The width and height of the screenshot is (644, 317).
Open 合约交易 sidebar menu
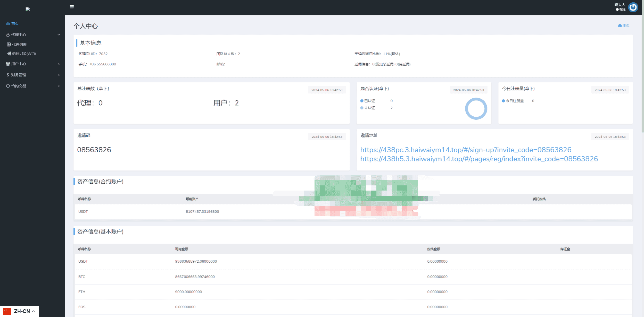click(19, 86)
